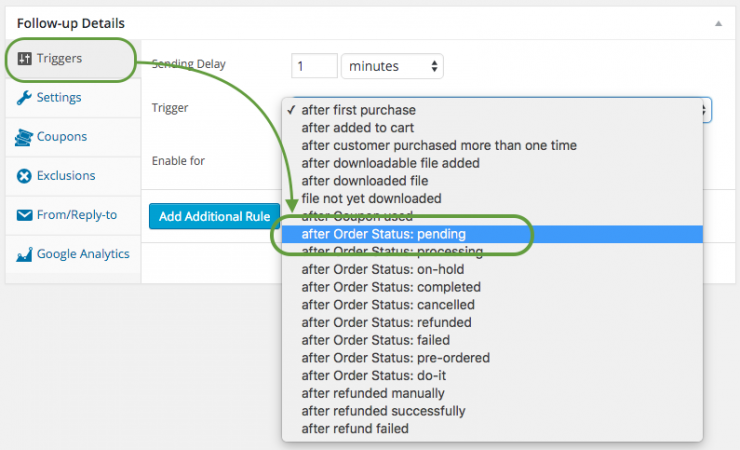This screenshot has height=450, width=740.
Task: Choose "after downloaded file" option
Action: (x=492, y=181)
